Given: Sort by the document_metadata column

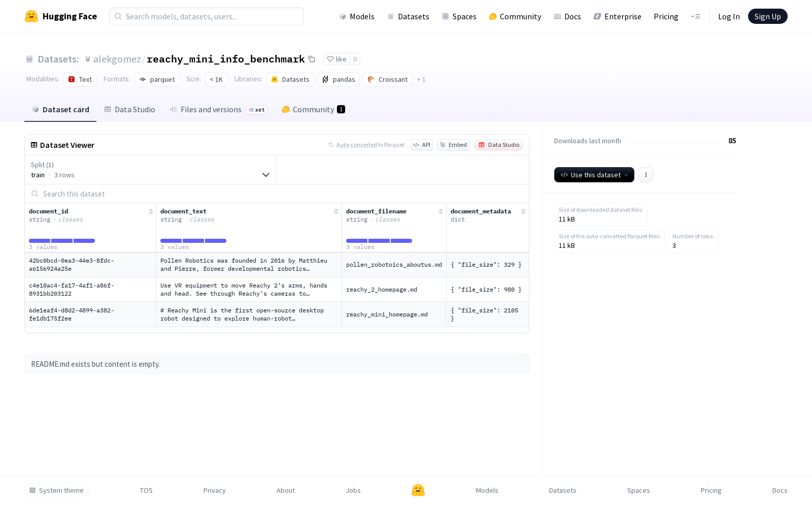Looking at the screenshot, I should tap(523, 211).
